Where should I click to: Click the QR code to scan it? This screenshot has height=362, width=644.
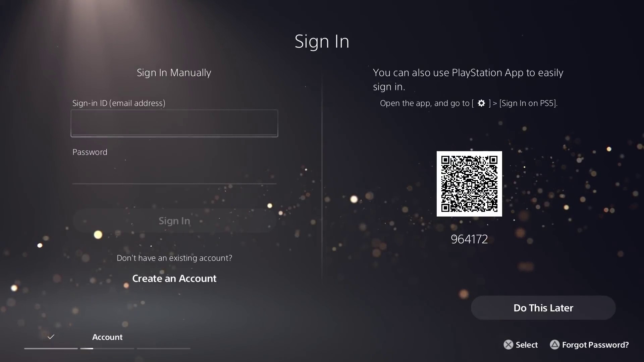(x=469, y=183)
